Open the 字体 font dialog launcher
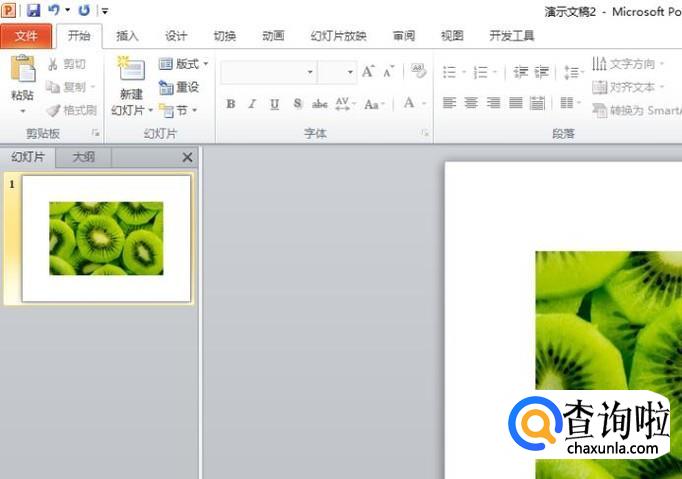 coord(425,133)
